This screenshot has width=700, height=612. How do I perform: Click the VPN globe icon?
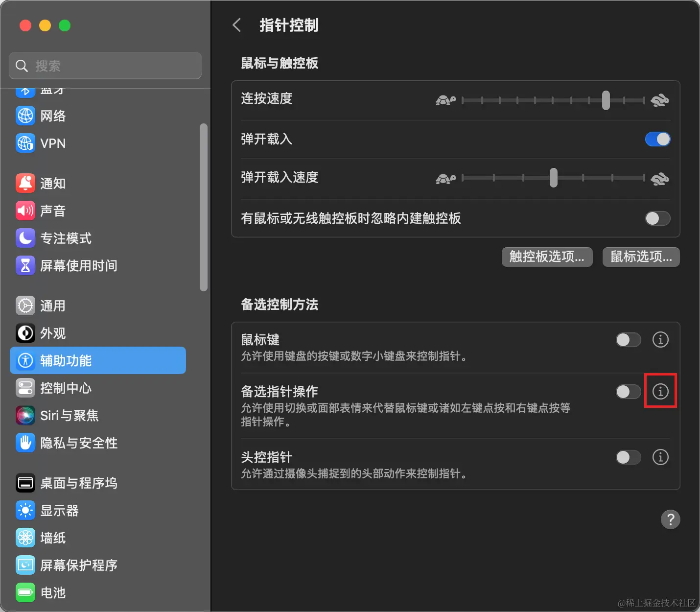click(25, 143)
